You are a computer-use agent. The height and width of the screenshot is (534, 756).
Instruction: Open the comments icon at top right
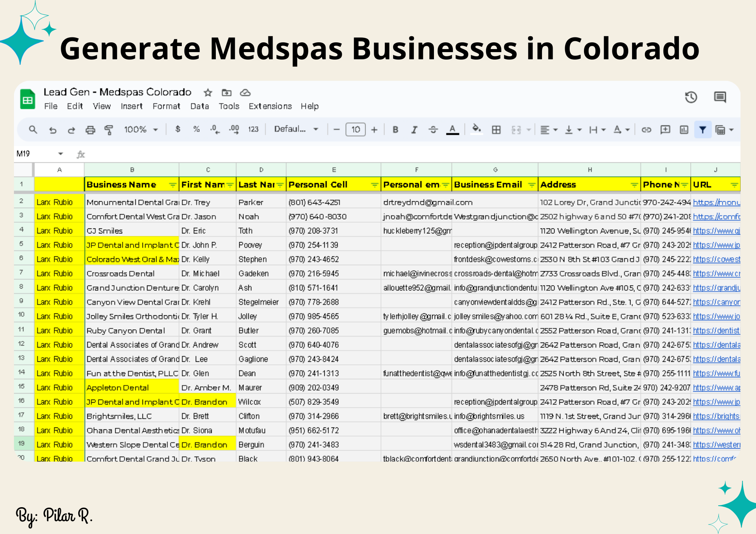(720, 97)
